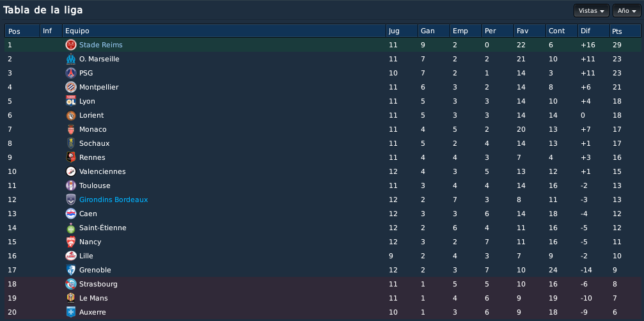Screen dimensions: 644x321
Task: Click the O. Marseille club crest
Action: [x=71, y=59]
